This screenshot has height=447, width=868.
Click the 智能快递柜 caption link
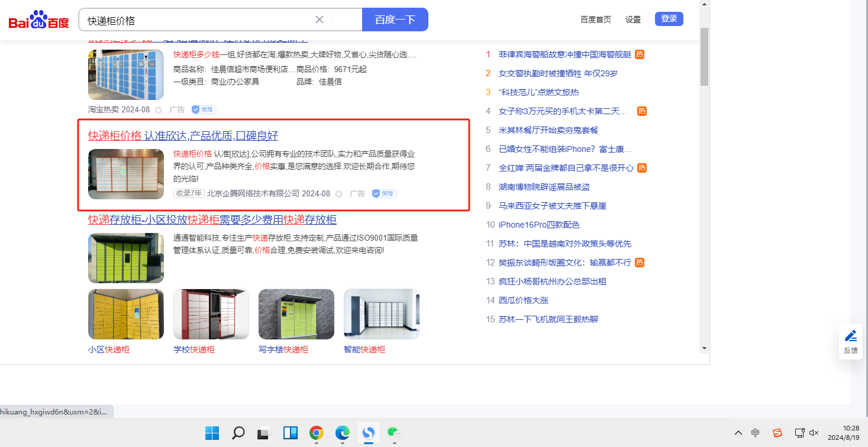364,349
